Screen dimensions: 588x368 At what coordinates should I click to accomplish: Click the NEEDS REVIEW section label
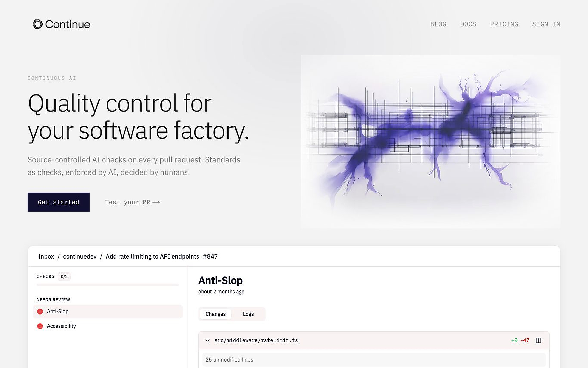[53, 300]
